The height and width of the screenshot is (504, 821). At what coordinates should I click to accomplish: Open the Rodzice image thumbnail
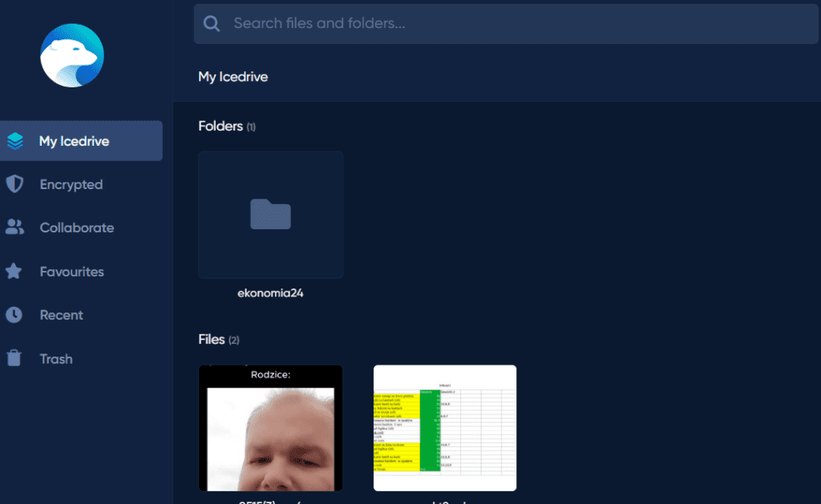[x=270, y=428]
